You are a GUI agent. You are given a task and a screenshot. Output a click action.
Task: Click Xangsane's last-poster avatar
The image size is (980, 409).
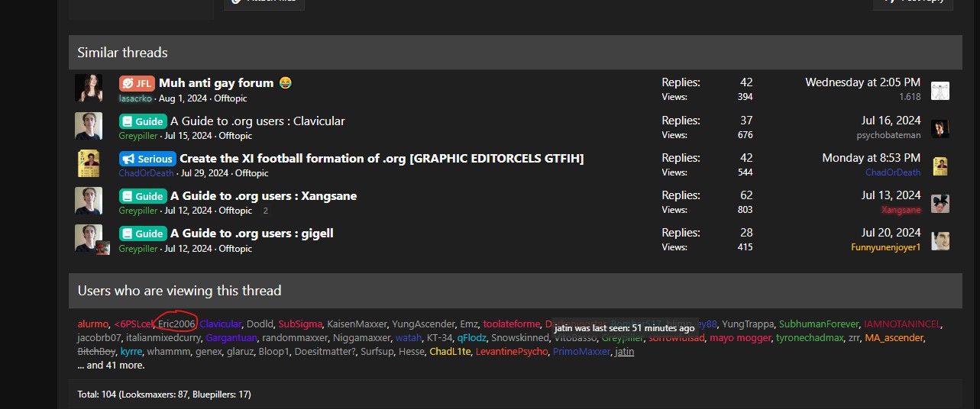pos(940,203)
